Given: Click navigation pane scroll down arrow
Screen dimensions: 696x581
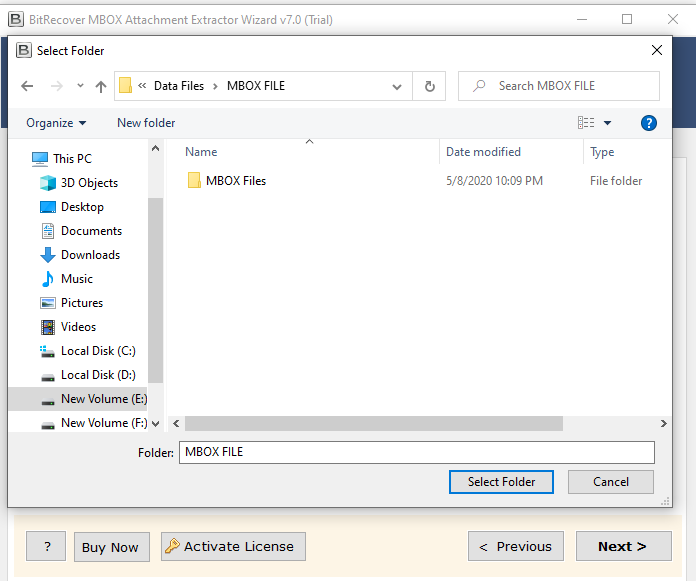Looking at the screenshot, I should click(x=155, y=424).
